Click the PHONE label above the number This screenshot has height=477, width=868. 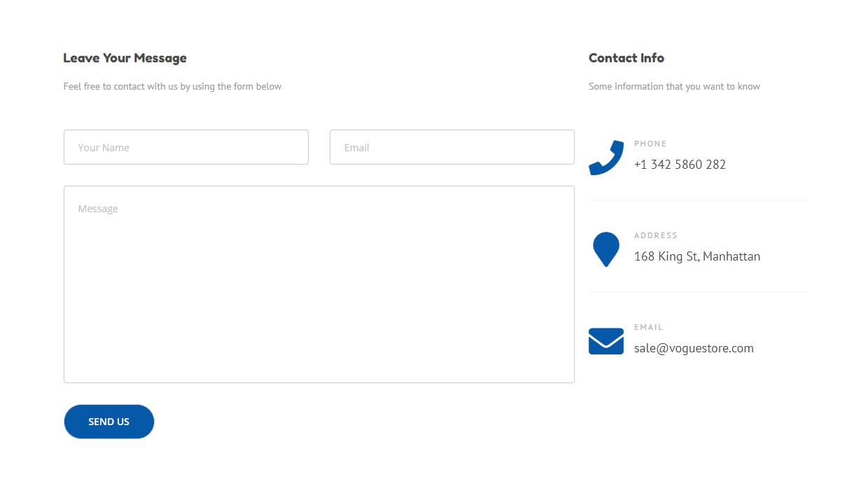tap(650, 144)
